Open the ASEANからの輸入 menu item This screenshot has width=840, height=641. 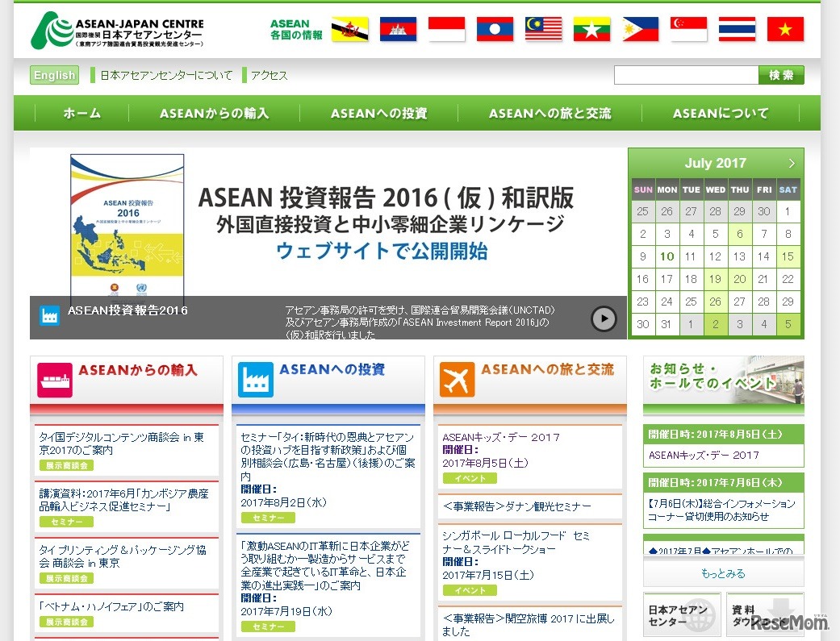215,113
